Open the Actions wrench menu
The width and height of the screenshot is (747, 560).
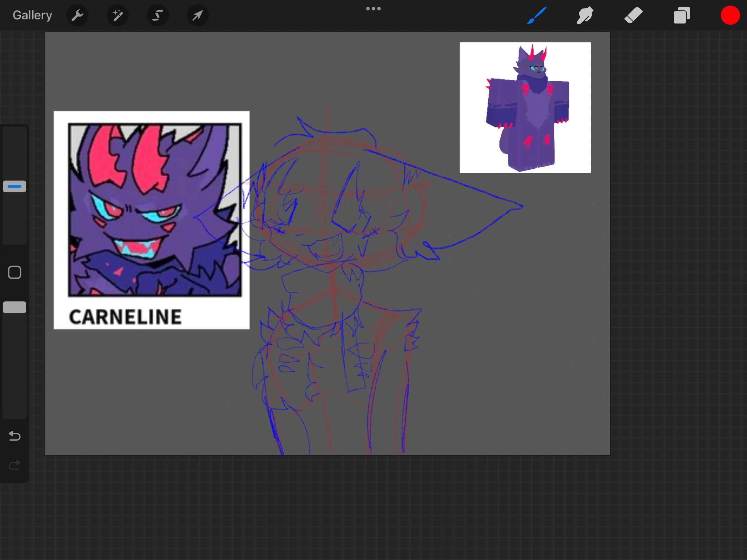[77, 15]
